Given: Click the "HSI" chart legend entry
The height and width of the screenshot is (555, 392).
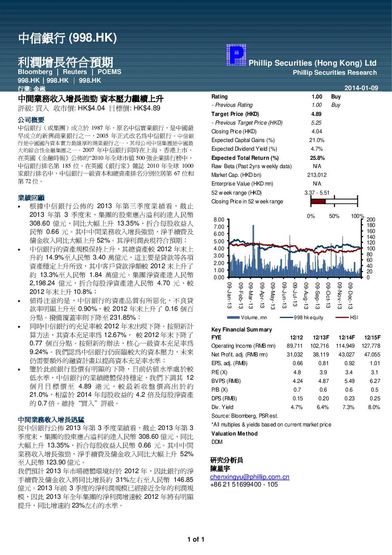Looking at the screenshot, I should pyautogui.click(x=347, y=318).
